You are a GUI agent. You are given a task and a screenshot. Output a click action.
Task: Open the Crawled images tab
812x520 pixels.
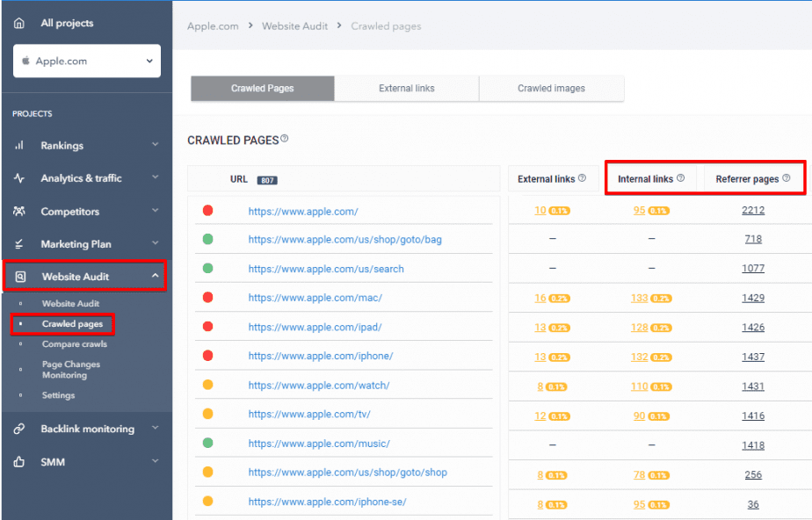(x=552, y=89)
